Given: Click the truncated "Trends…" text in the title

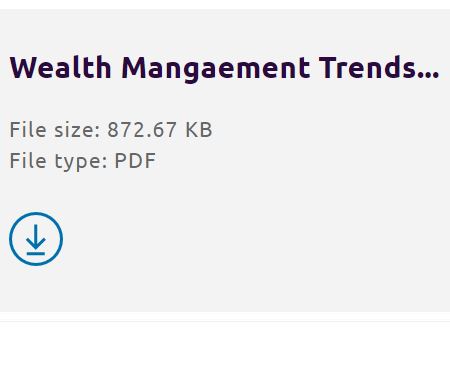Looking at the screenshot, I should [x=379, y=68].
